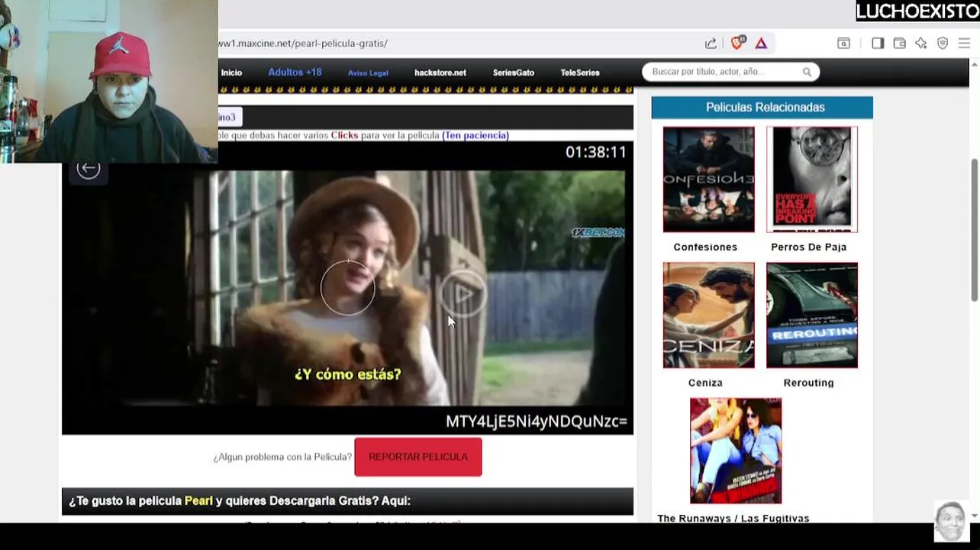980x550 pixels.
Task: Open the browser hamburger menu
Action: coord(964,44)
